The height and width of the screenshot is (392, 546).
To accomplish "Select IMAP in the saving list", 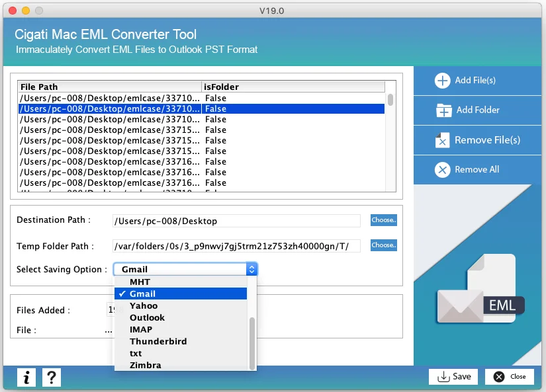I will [x=181, y=329].
